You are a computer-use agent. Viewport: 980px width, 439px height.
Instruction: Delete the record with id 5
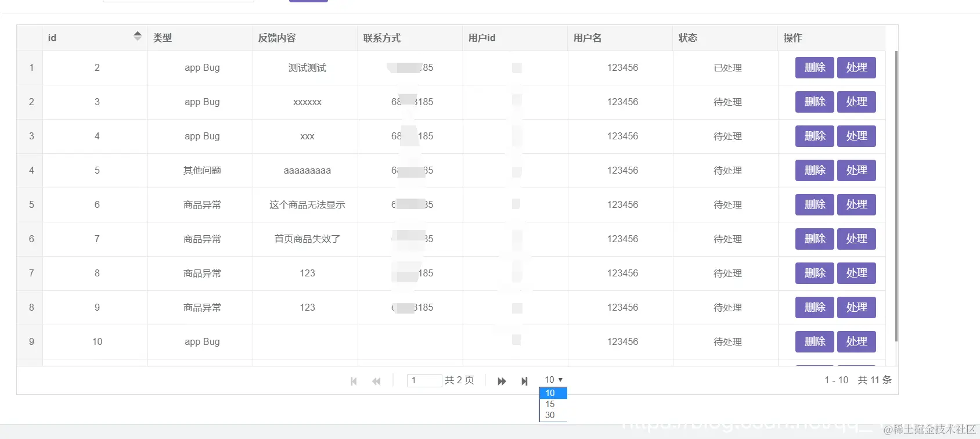(815, 170)
